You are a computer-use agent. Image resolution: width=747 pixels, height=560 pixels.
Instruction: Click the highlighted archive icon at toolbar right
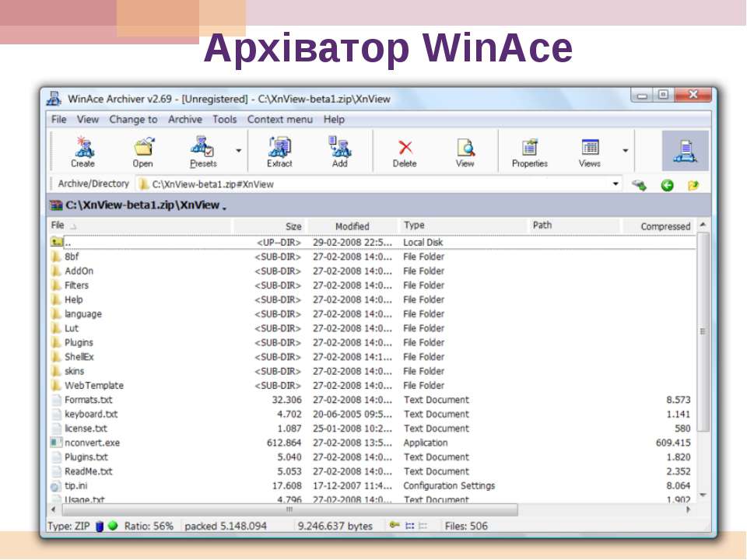[x=685, y=151]
